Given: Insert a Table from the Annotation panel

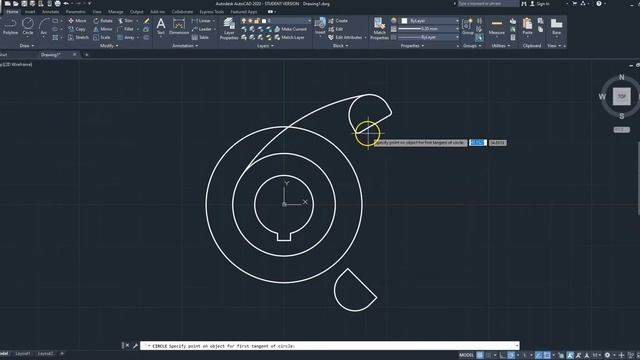Looking at the screenshot, I should (200, 37).
